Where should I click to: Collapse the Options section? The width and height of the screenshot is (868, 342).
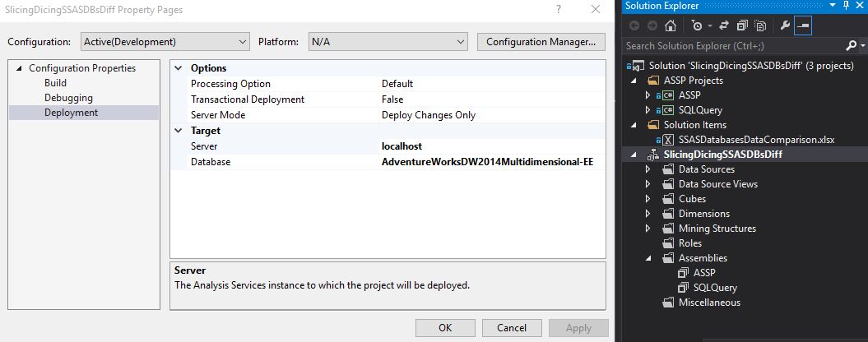coord(179,68)
